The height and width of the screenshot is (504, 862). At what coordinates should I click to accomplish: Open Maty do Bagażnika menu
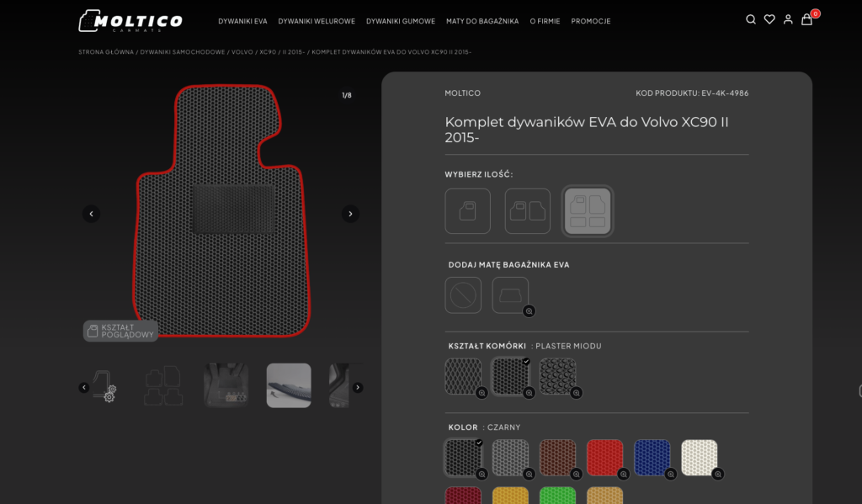[x=482, y=21]
